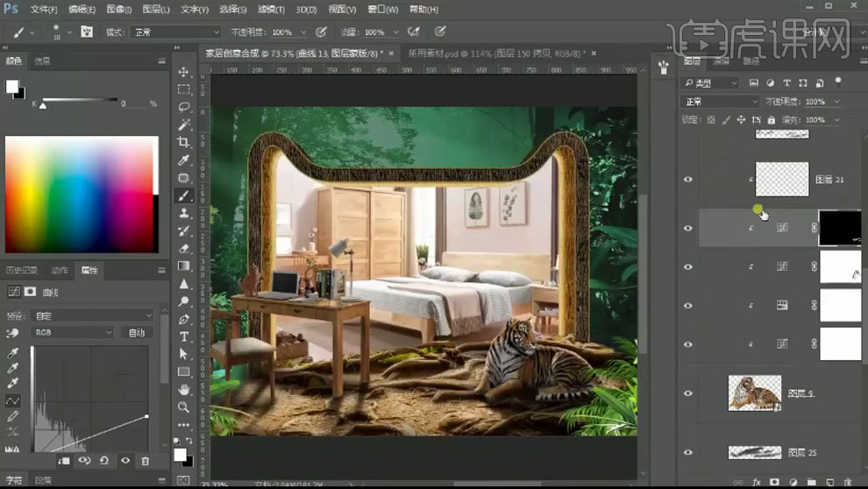Image resolution: width=868 pixels, height=489 pixels.
Task: Swap foreground and background colors in toolbox
Action: 189,441
